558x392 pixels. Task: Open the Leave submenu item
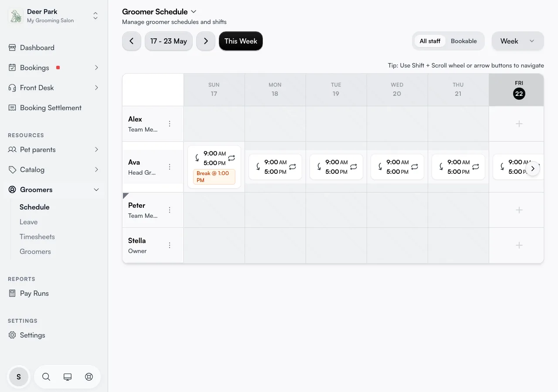29,222
